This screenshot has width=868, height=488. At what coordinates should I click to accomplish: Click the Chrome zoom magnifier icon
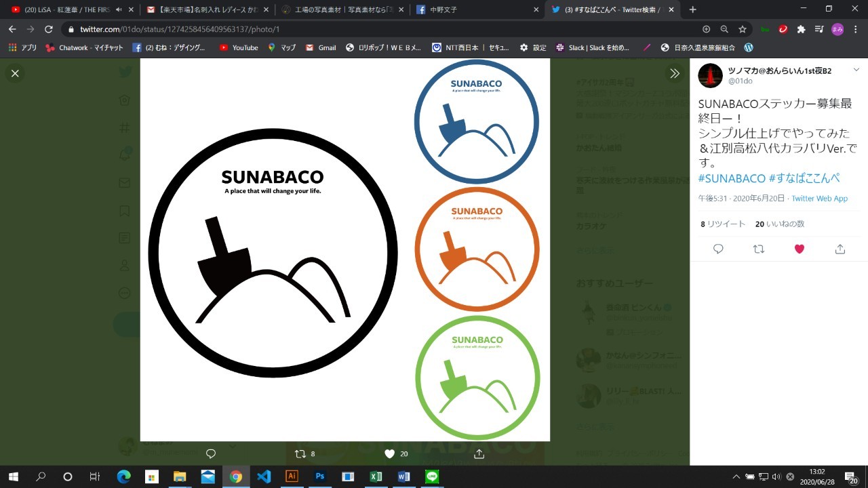[724, 29]
